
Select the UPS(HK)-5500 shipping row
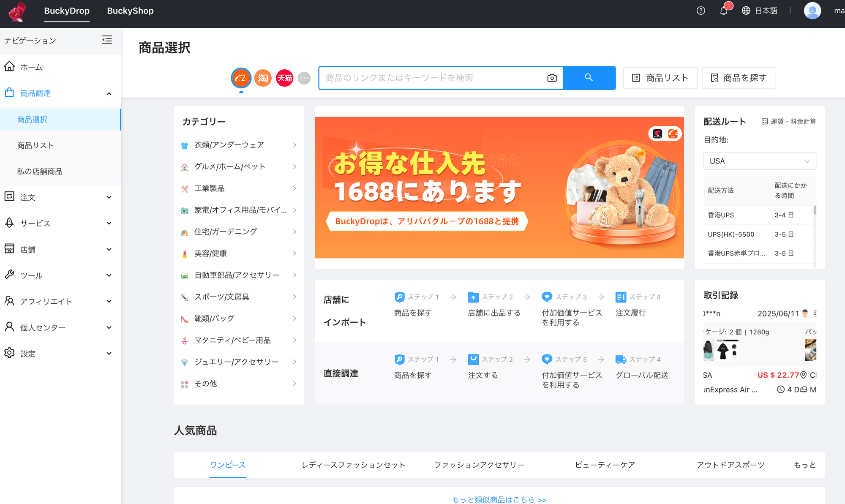click(758, 234)
